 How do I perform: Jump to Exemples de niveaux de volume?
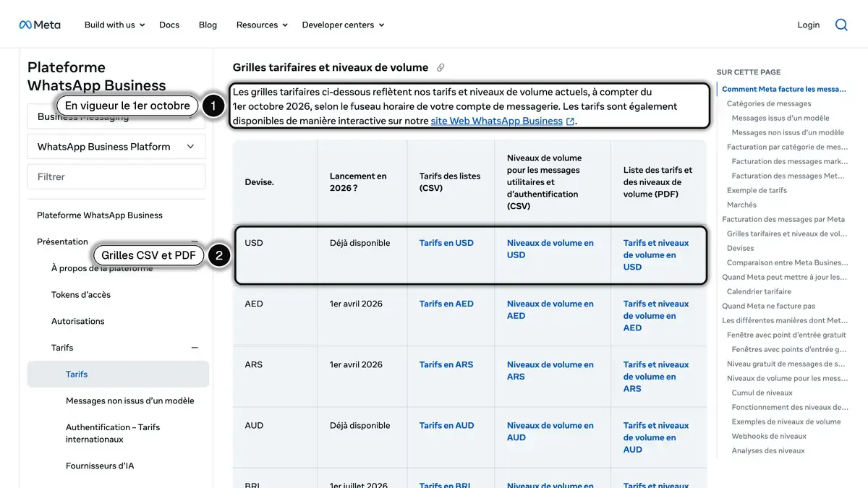pos(786,421)
